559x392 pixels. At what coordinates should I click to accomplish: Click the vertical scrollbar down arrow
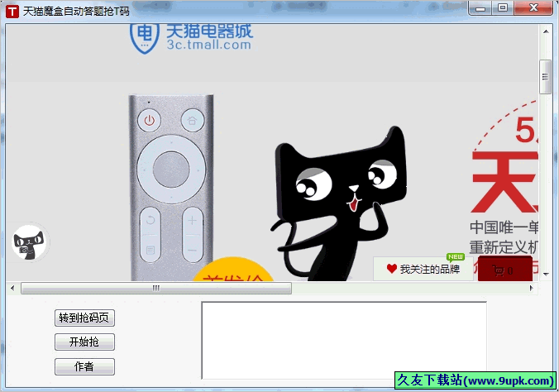click(546, 274)
